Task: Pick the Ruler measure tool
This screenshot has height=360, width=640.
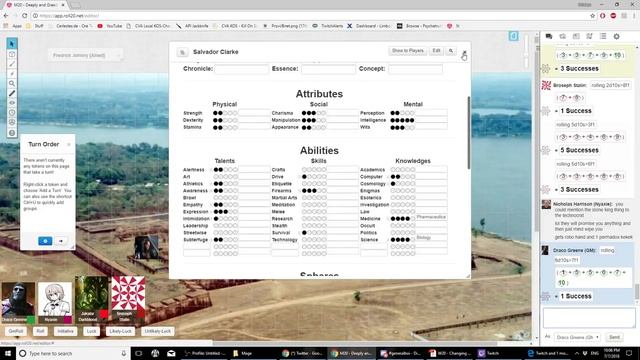Action: (x=12, y=93)
